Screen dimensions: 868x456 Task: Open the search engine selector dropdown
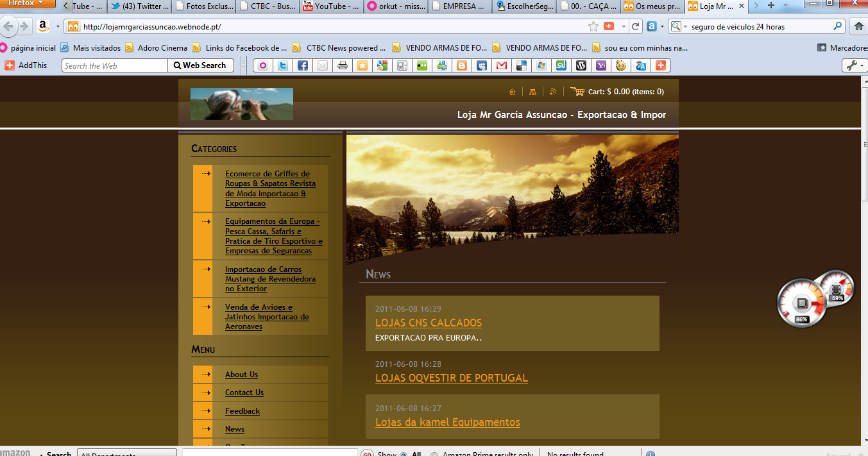[x=679, y=26]
